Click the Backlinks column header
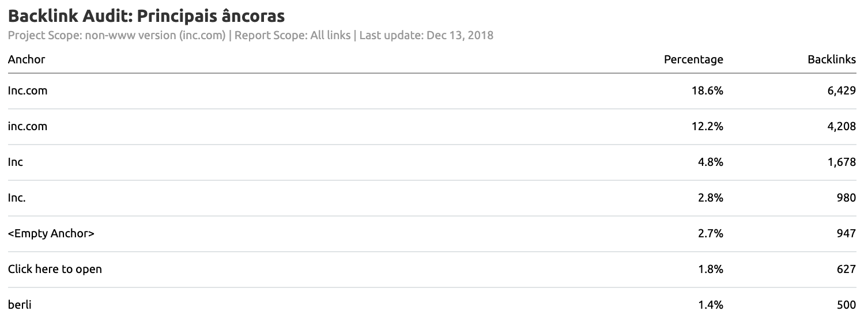 coord(831,59)
